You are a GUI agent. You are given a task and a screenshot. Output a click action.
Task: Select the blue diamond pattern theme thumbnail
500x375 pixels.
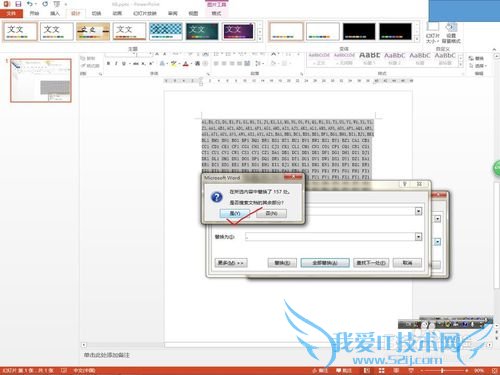166,31
